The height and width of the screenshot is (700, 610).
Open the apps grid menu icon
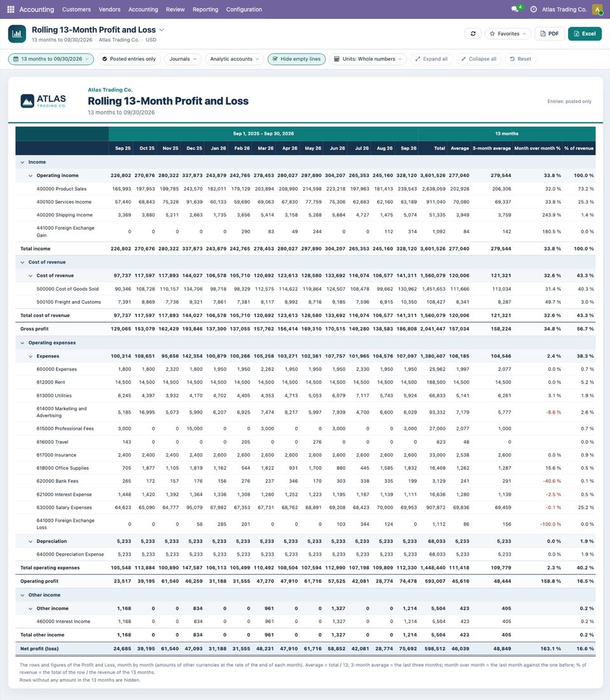(x=11, y=10)
